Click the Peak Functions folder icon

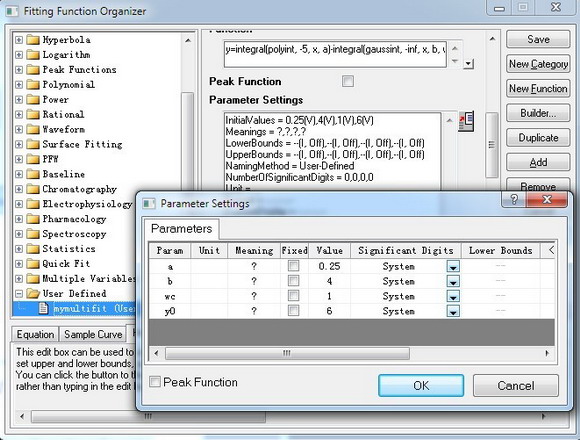coord(33,70)
